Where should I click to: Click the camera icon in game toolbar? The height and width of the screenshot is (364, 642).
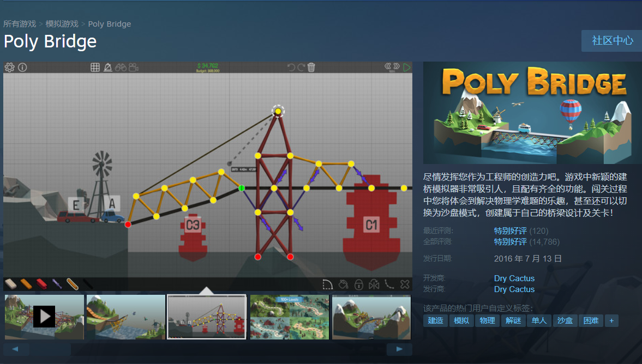[x=134, y=68]
